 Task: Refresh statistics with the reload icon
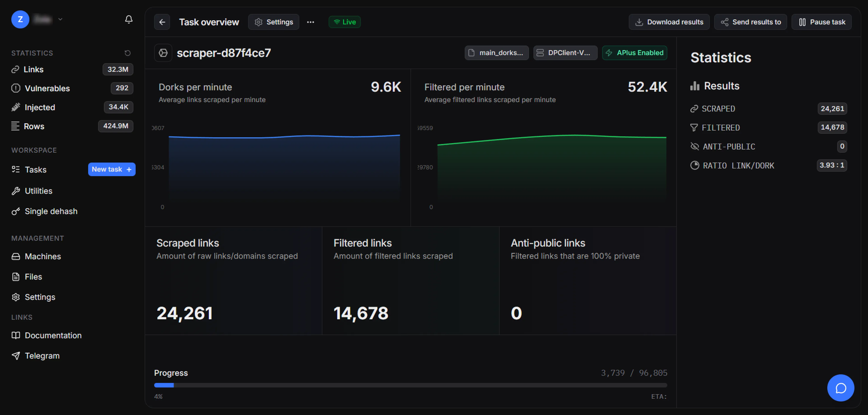point(127,53)
